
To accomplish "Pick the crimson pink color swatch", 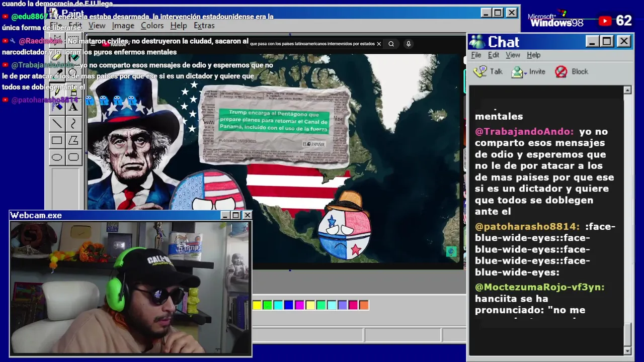I will click(x=353, y=305).
